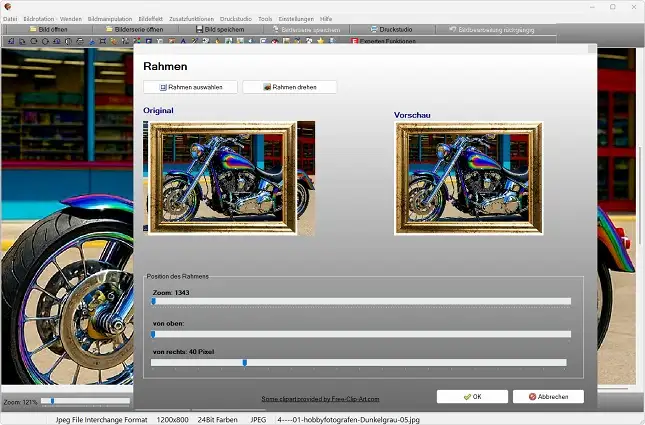The height and width of the screenshot is (425, 645).
Task: Open the Hilfe menu
Action: [326, 19]
